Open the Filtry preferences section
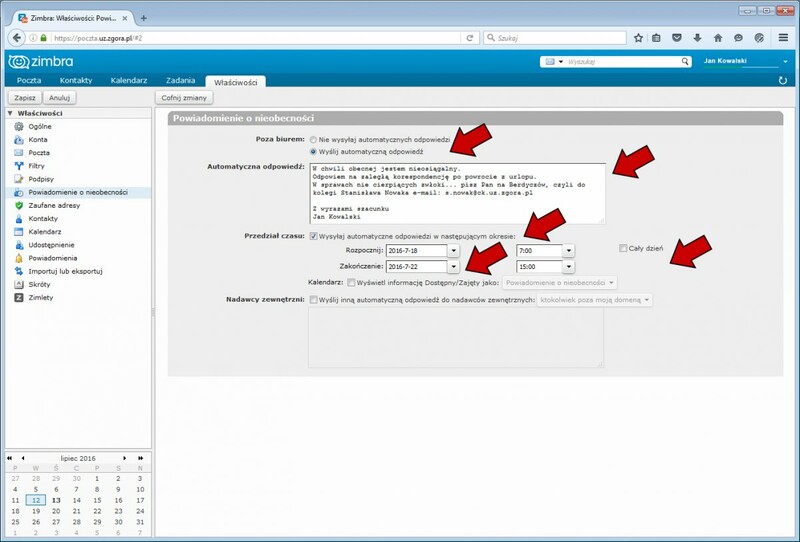 click(x=38, y=166)
